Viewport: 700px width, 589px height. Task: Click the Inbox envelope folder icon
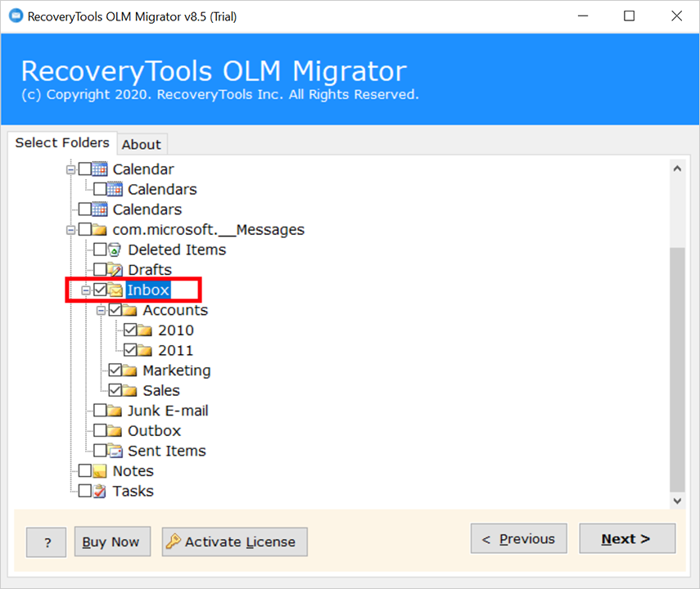click(x=115, y=290)
